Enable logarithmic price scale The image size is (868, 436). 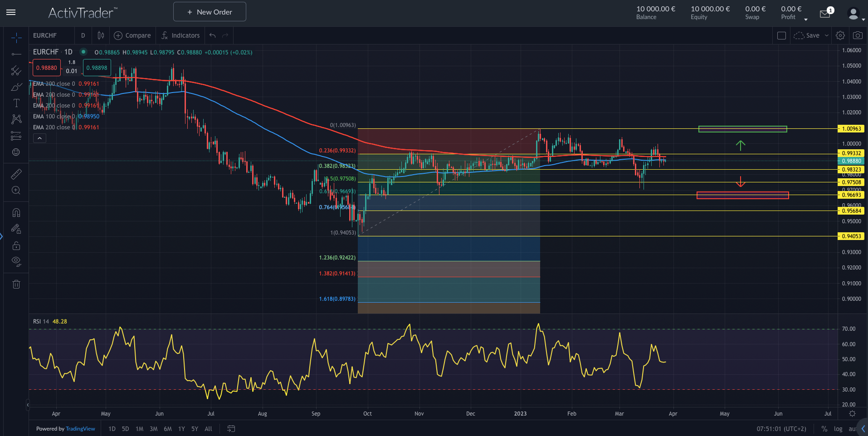pyautogui.click(x=838, y=428)
